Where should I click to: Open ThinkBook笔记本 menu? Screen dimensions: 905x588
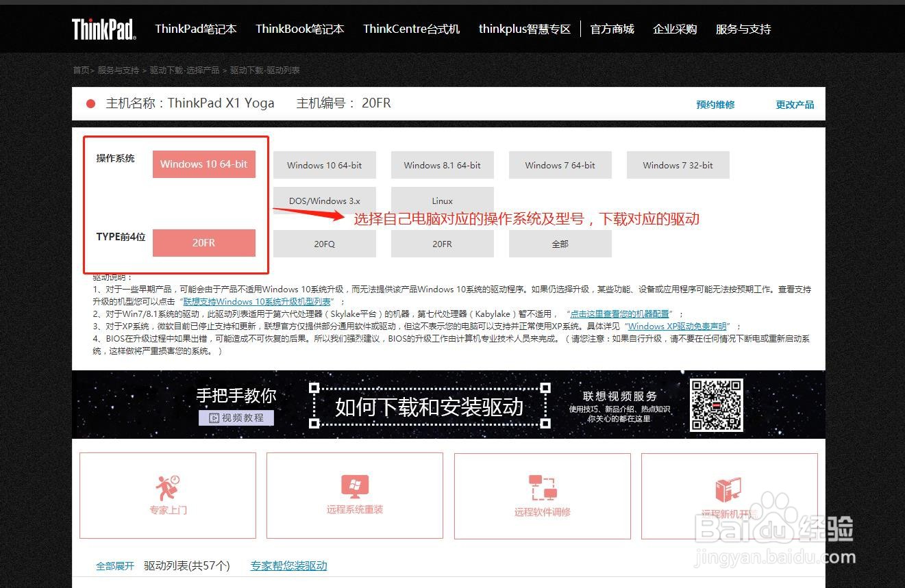click(300, 29)
